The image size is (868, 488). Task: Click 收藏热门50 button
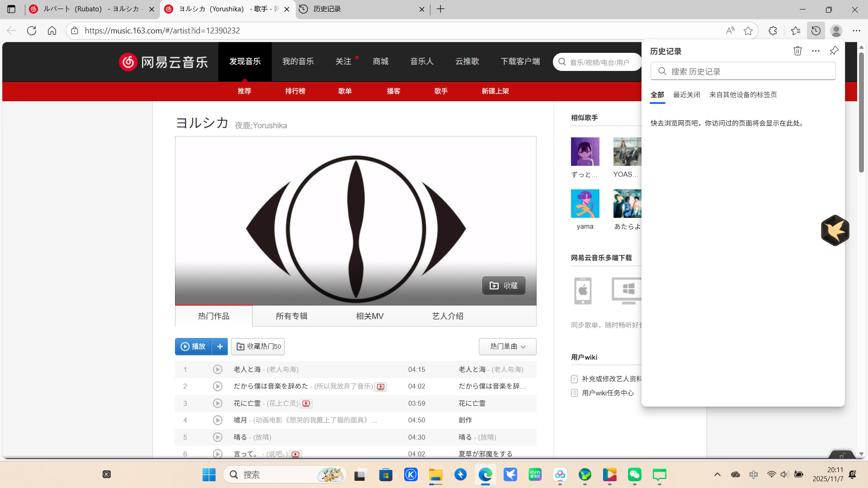[258, 347]
